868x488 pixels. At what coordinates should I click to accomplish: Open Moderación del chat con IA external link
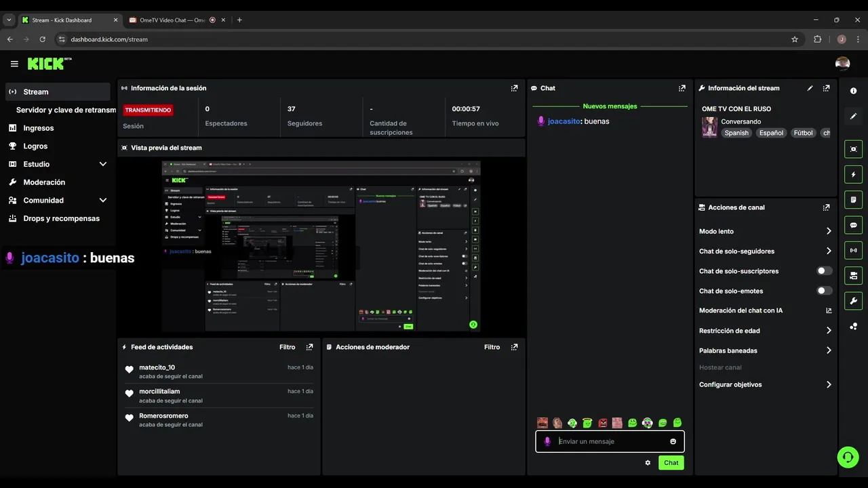[x=829, y=310]
